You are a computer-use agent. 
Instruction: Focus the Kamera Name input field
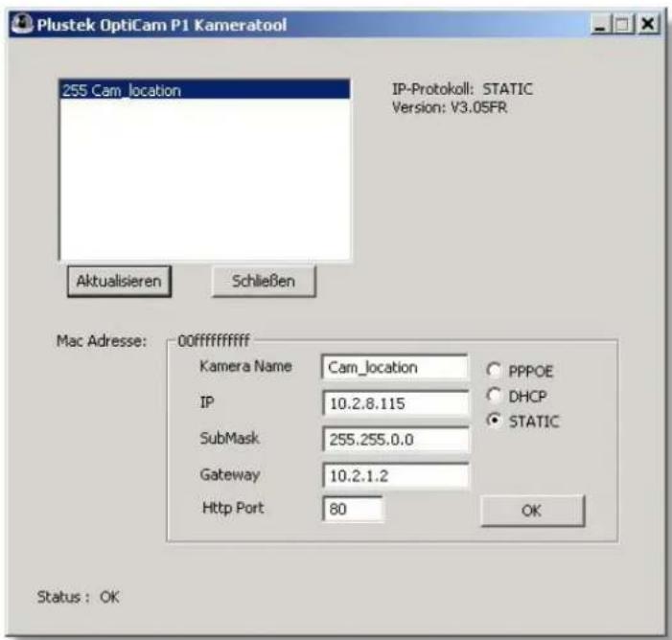pos(394,368)
